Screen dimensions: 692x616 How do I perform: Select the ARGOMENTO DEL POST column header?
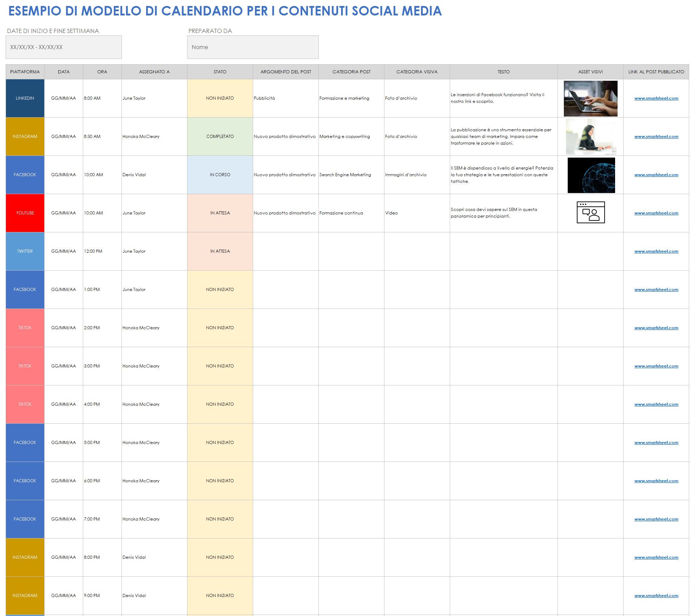pos(285,72)
